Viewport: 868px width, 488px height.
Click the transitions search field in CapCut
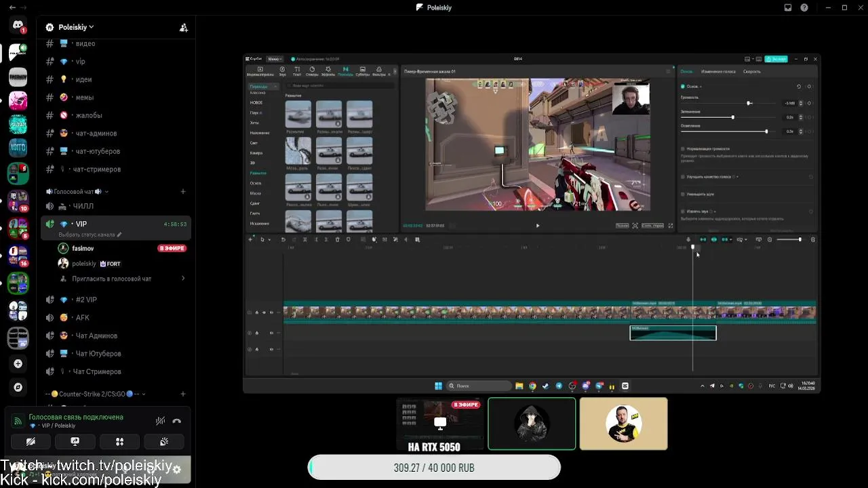(340, 85)
